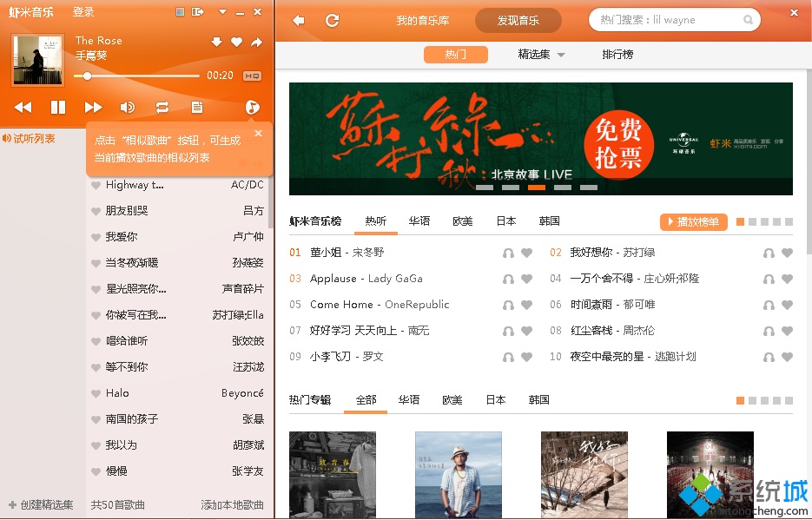Go to the third banner slide indicator

537,188
